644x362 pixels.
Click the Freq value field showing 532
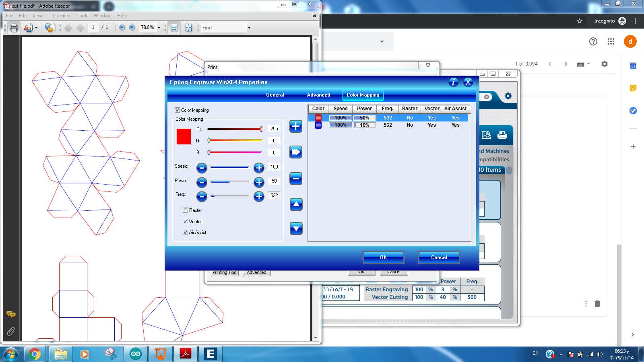click(274, 195)
